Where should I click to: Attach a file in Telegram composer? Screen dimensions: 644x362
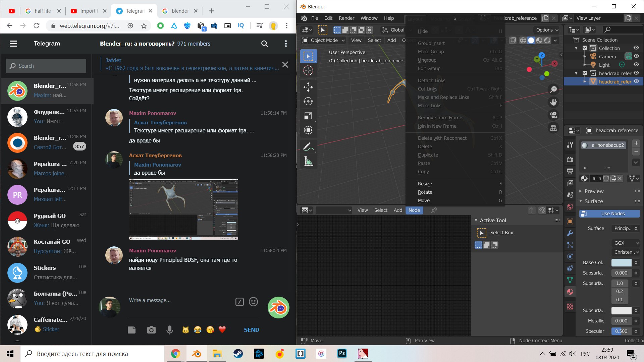132,330
